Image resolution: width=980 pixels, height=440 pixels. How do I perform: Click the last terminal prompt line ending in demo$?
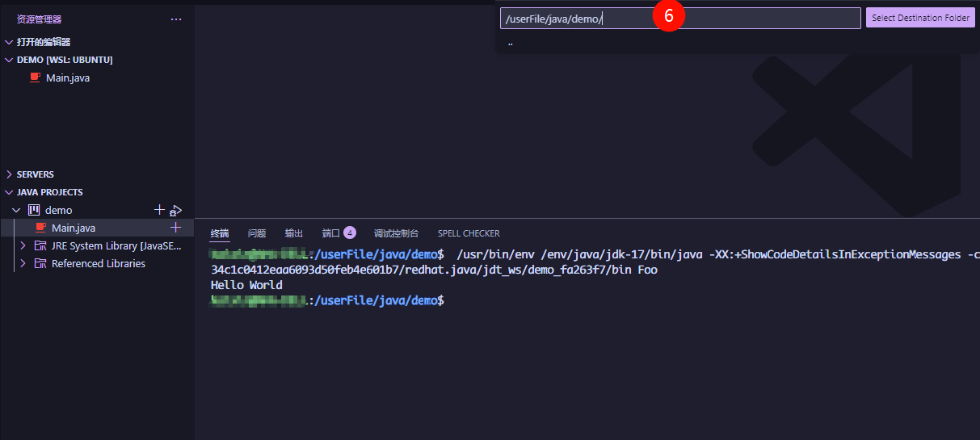[327, 300]
